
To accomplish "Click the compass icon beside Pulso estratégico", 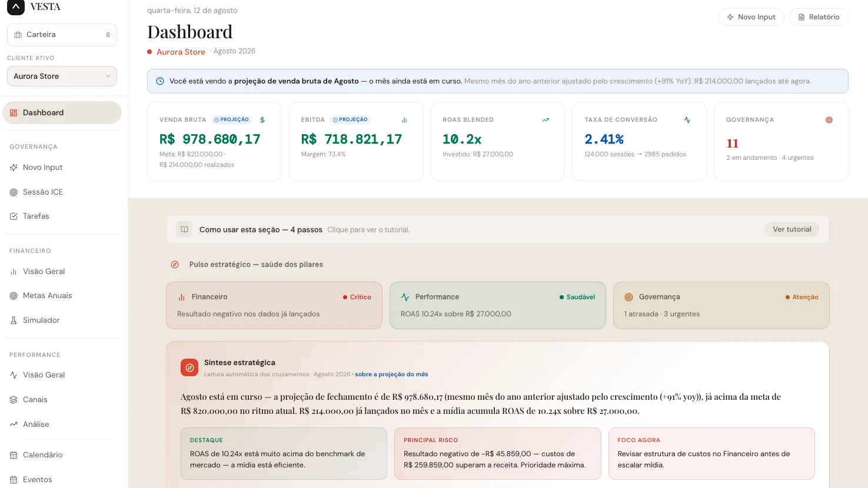I will point(175,265).
